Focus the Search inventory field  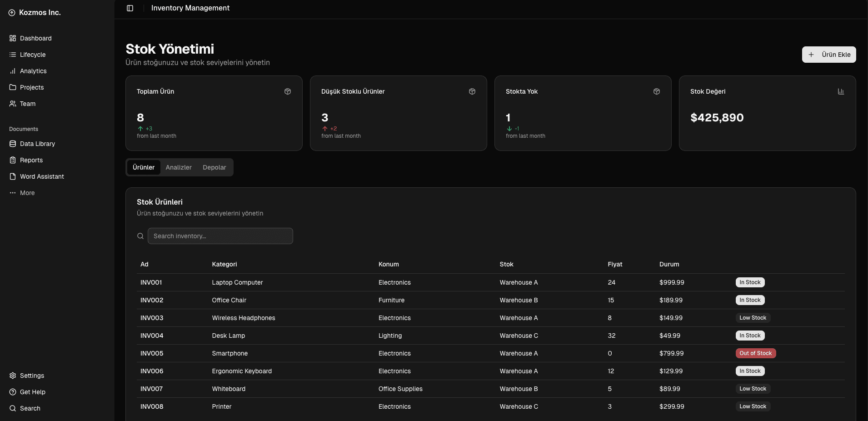click(220, 236)
